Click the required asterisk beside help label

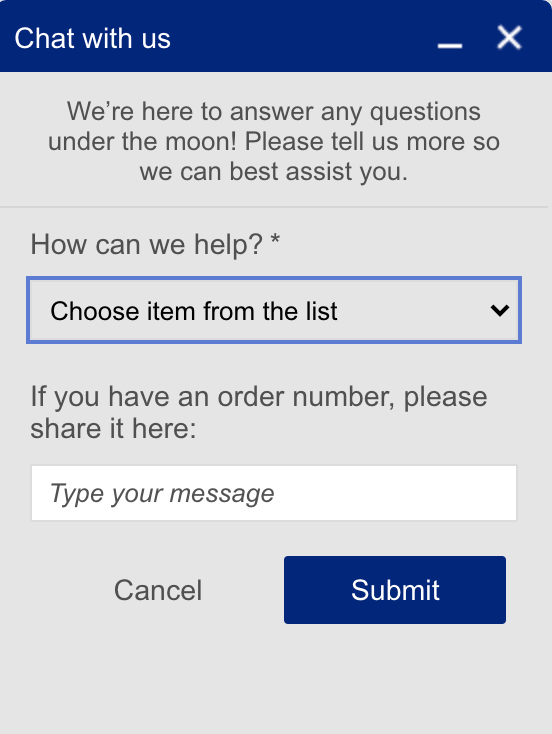click(275, 240)
